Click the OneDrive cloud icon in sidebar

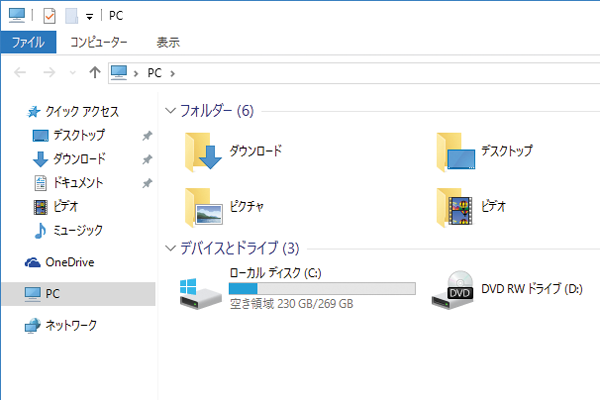(x=33, y=262)
